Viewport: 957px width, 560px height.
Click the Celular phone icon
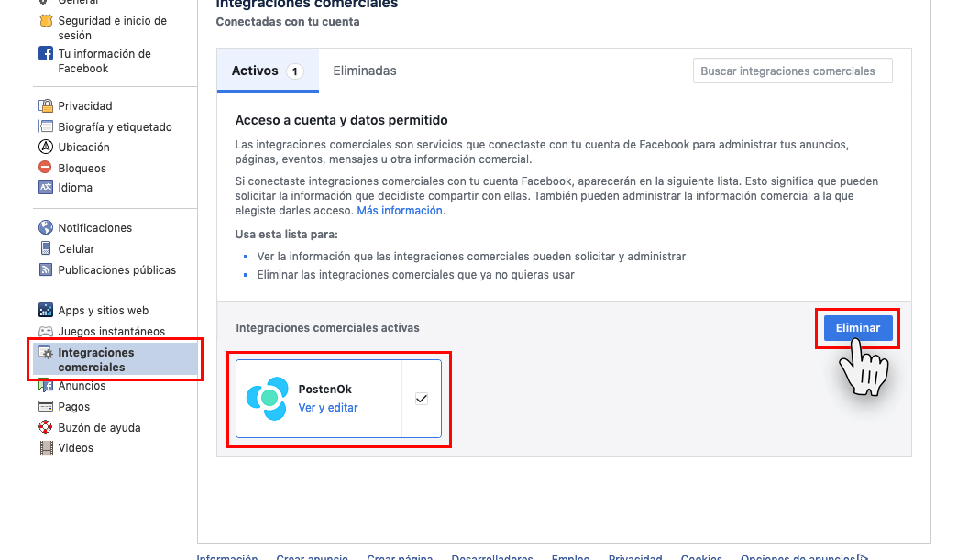coord(46,248)
